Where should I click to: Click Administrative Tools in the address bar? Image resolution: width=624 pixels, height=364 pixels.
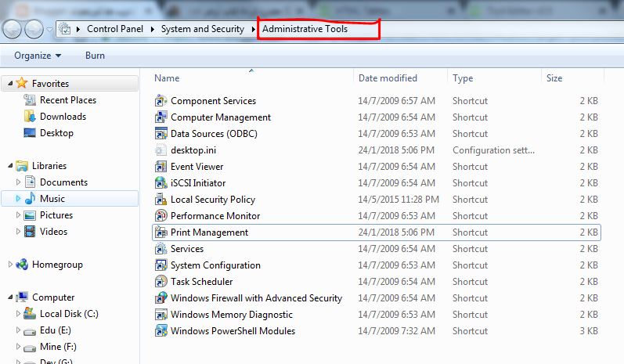(x=305, y=29)
